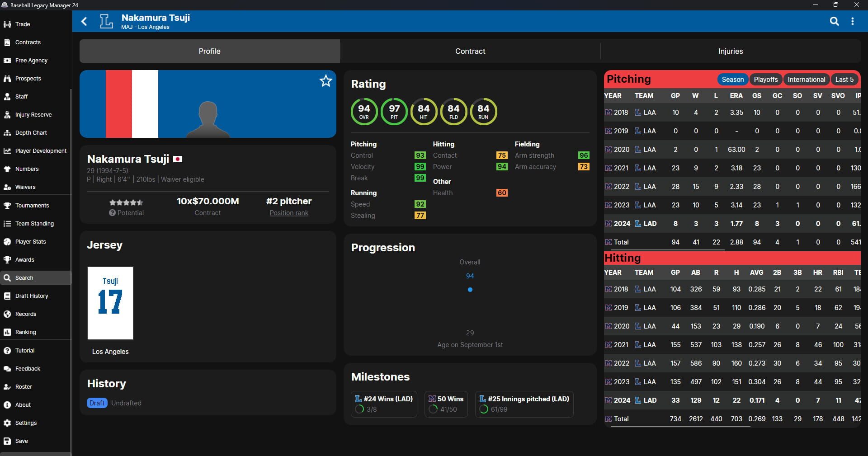This screenshot has width=868, height=456.
Task: View the 50 Wins milestone
Action: click(445, 404)
